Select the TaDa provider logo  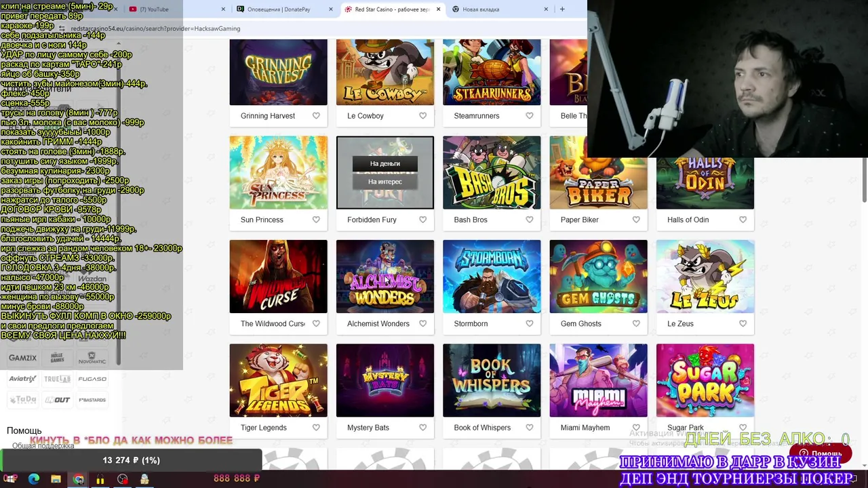point(22,400)
